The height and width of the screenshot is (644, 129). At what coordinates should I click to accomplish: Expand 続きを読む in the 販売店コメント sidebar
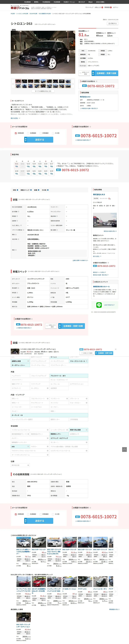(x=97, y=256)
